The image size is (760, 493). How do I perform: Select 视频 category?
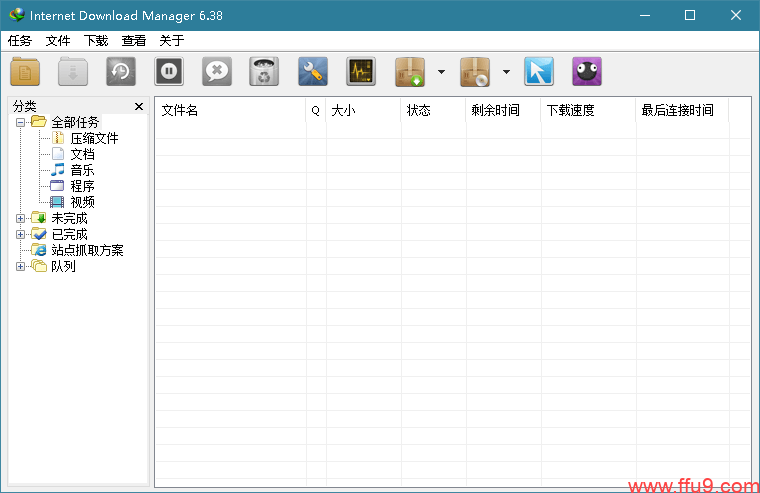pos(82,202)
